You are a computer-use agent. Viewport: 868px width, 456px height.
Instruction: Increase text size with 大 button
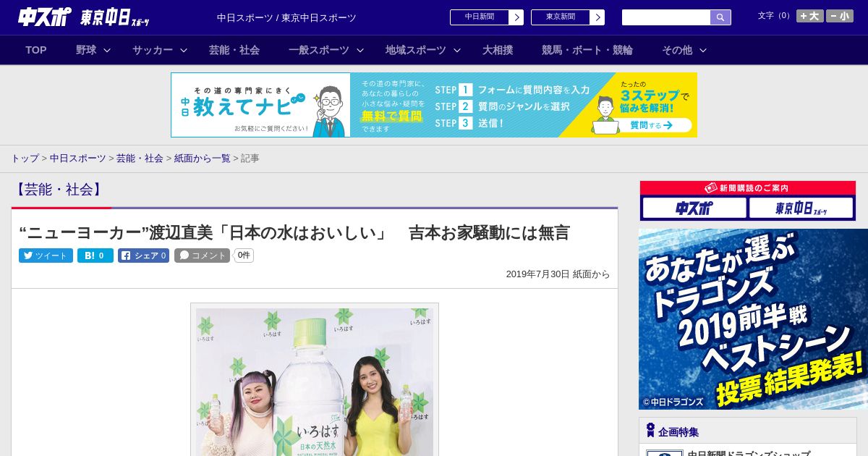tap(809, 16)
